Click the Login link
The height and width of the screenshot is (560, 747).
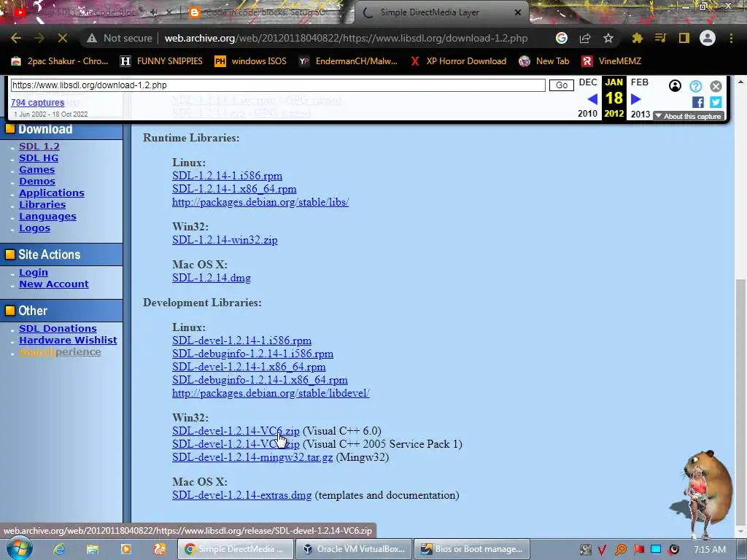[x=34, y=273]
